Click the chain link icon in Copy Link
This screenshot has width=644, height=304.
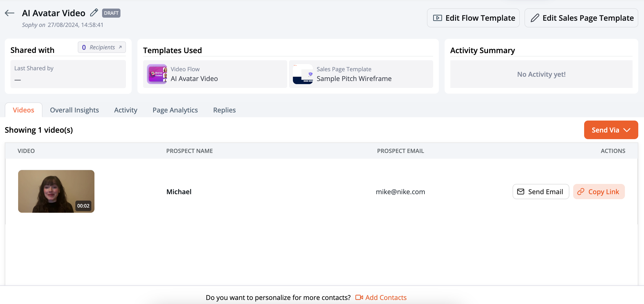tap(581, 192)
